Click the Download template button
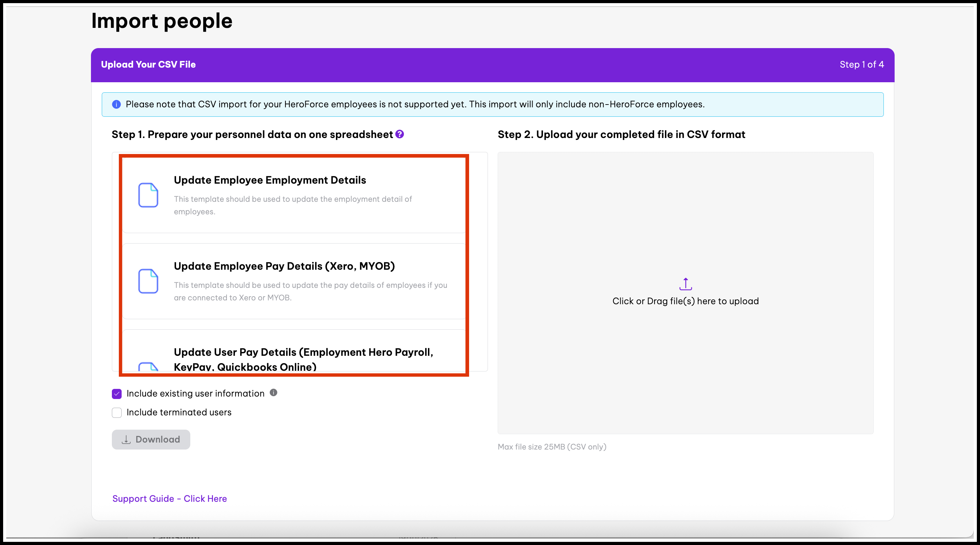980x545 pixels. point(151,439)
